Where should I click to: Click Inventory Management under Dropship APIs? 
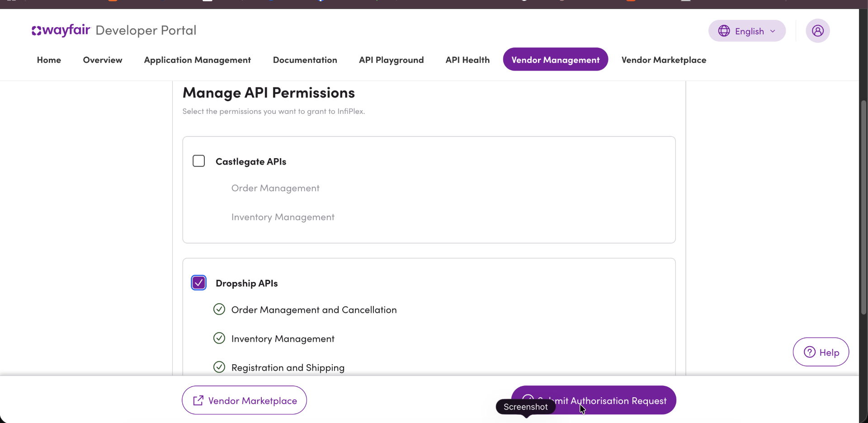click(x=283, y=338)
